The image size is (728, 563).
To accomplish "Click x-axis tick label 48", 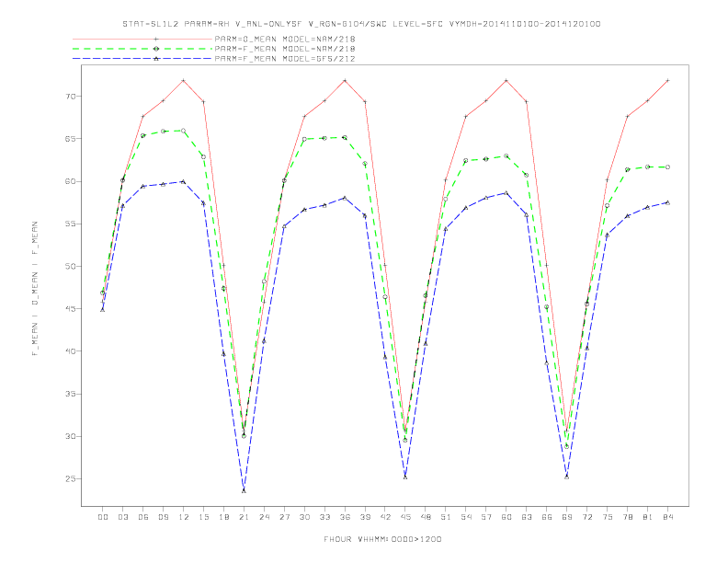I will 426,517.
